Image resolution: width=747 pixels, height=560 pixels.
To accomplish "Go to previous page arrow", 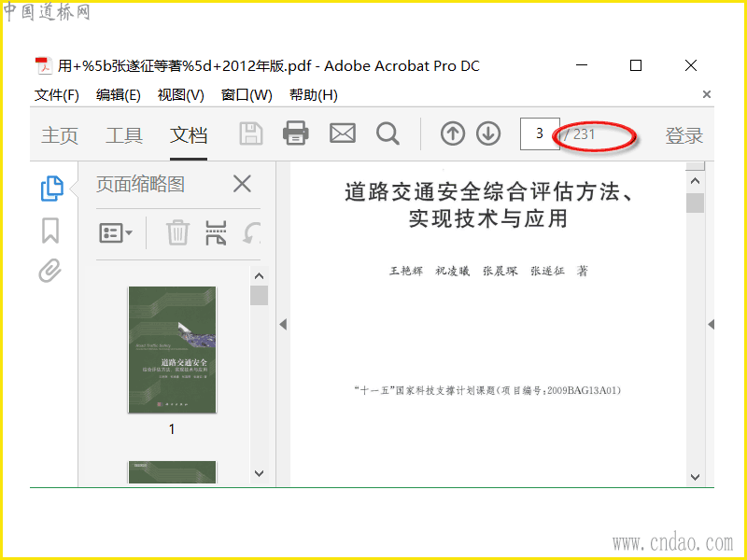I will click(x=453, y=133).
